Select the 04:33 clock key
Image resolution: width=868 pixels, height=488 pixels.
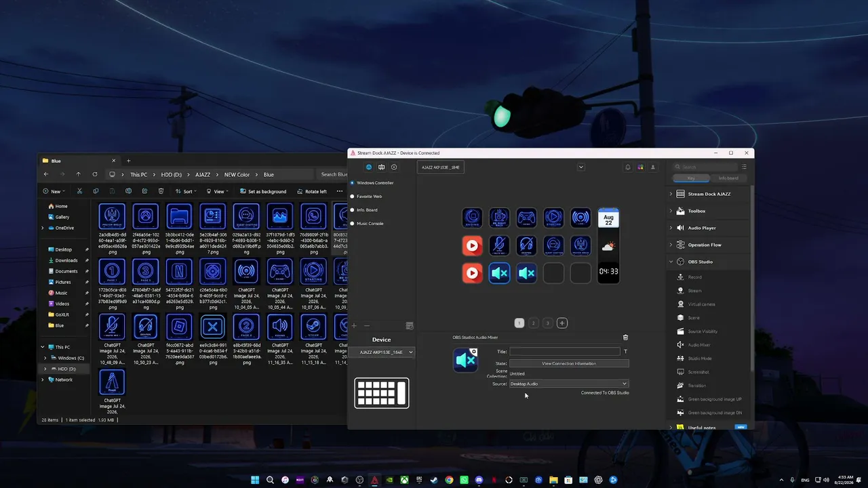(x=608, y=272)
